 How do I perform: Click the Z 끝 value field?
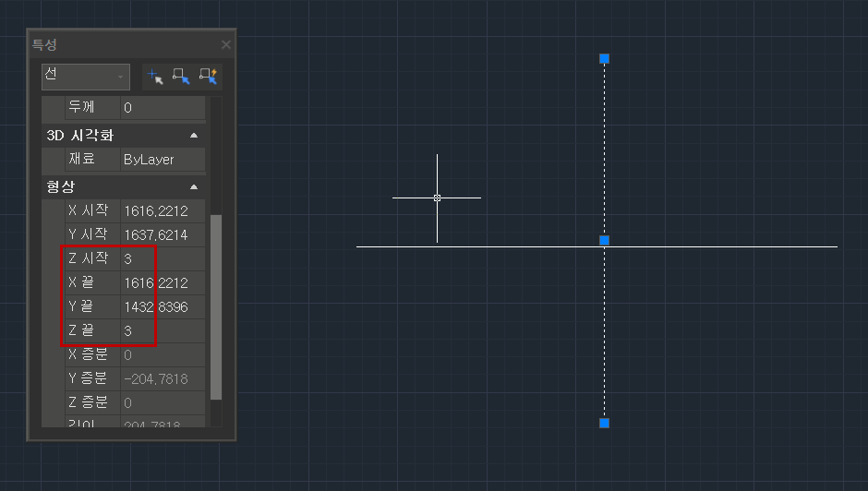[x=163, y=330]
